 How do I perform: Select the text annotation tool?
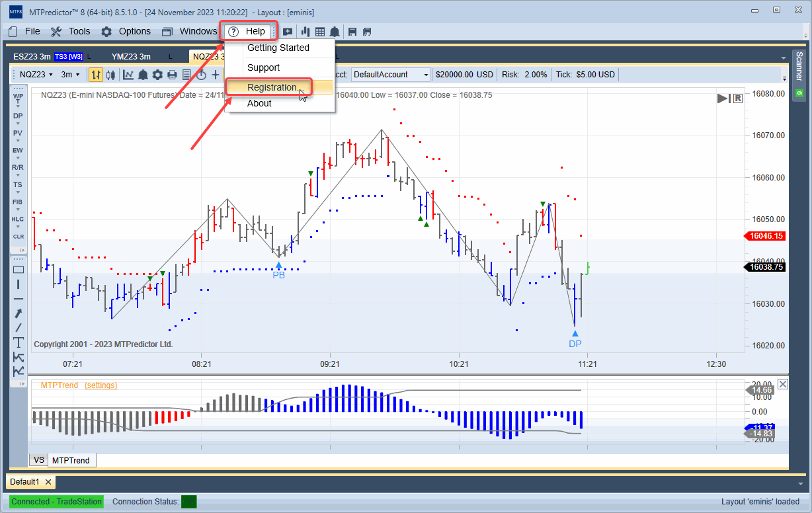[19, 342]
